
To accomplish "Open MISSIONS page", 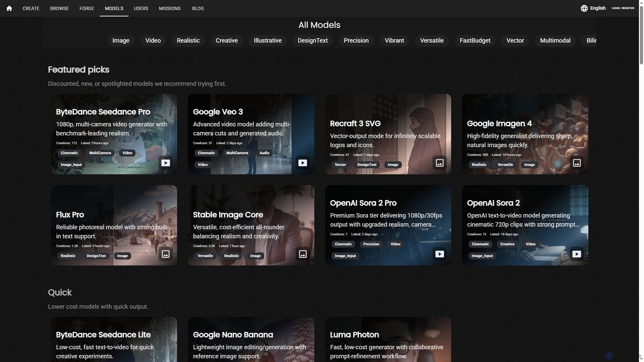I will pos(170,9).
